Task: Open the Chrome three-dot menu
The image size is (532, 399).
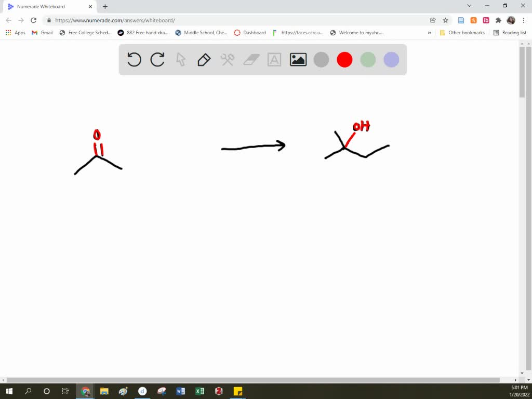Action: (x=525, y=20)
